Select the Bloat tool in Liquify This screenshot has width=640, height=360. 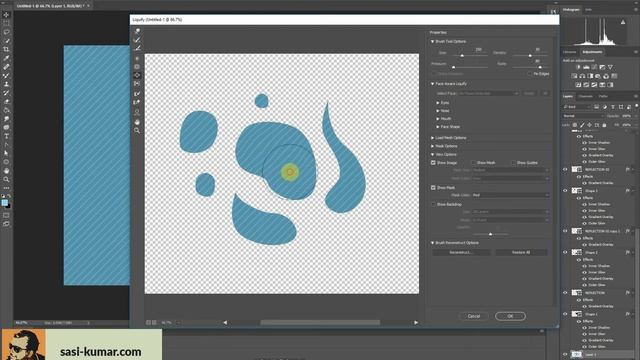pos(137,75)
